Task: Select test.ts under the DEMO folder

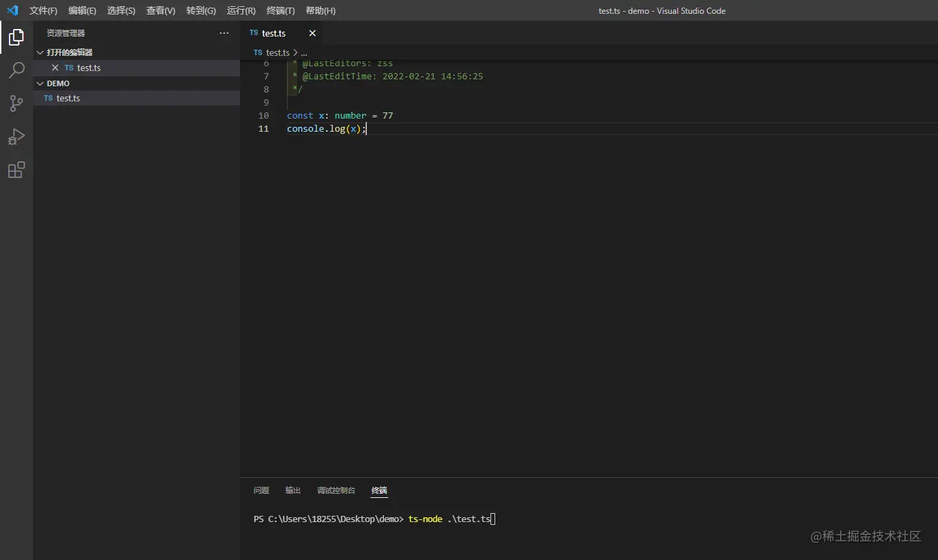Action: pyautogui.click(x=137, y=98)
